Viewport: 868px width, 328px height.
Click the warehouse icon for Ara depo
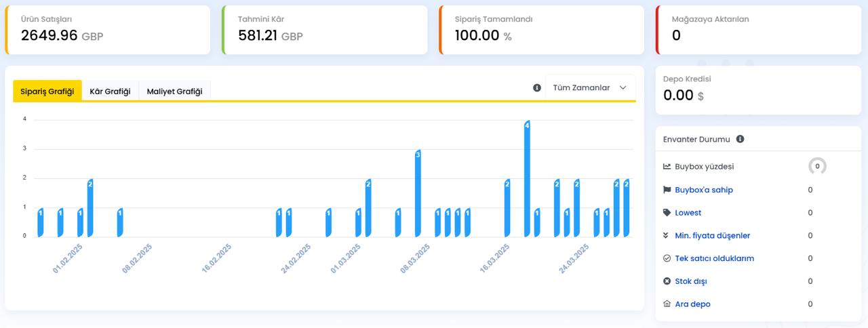coord(667,304)
